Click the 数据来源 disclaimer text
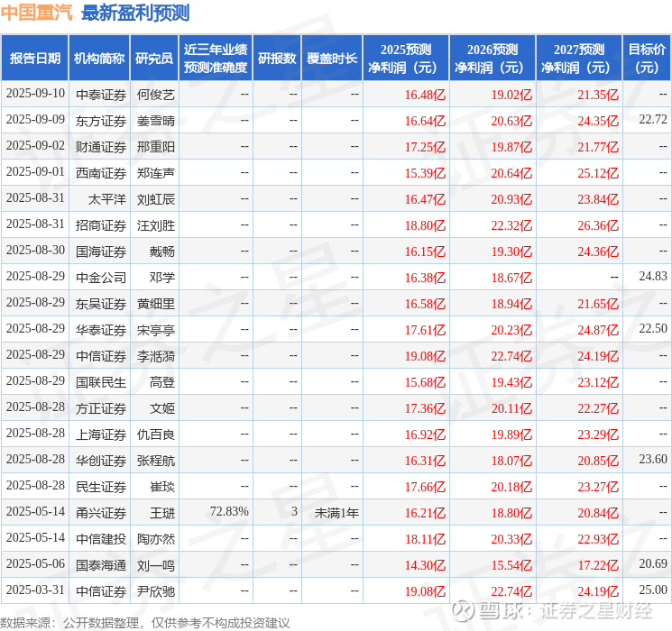This screenshot has height=631, width=672. [145, 622]
